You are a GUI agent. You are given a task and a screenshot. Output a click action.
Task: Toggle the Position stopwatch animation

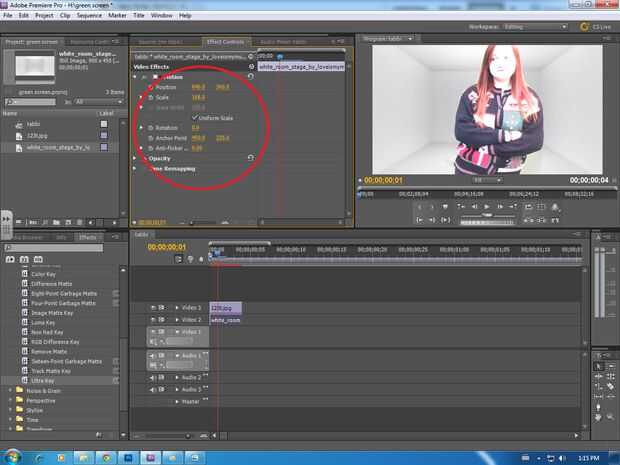tap(150, 87)
